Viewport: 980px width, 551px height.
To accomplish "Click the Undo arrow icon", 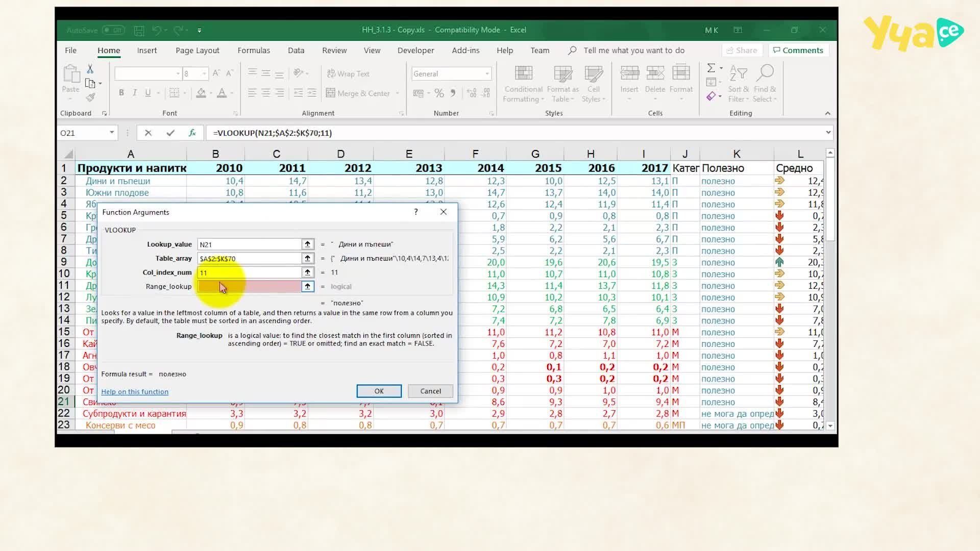I will pos(157,30).
